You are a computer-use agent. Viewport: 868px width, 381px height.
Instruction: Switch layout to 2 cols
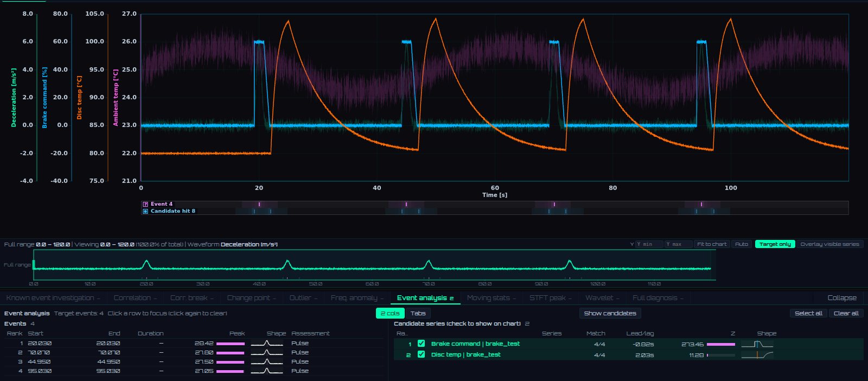[x=390, y=313]
